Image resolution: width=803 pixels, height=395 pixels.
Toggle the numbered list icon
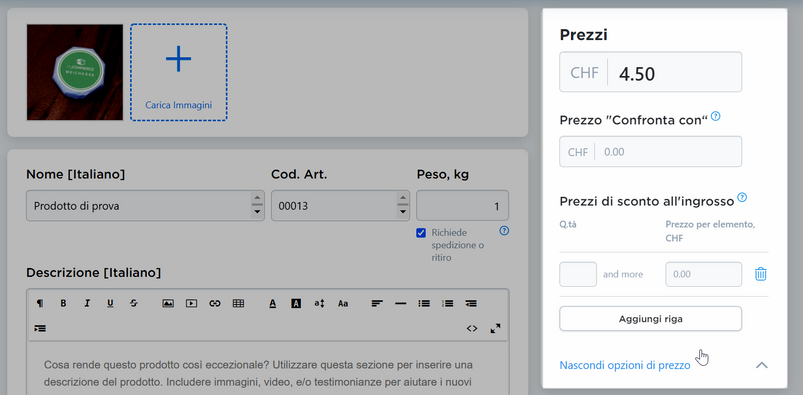[448, 303]
